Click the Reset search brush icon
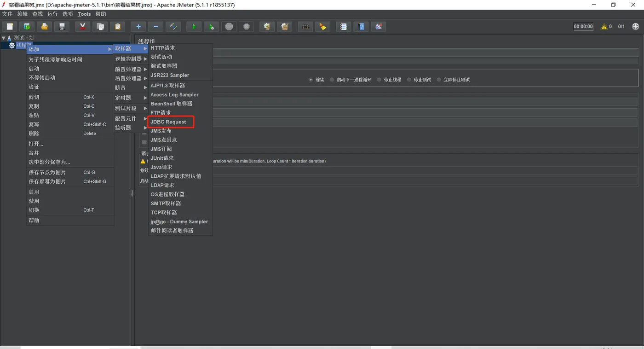 tap(322, 27)
